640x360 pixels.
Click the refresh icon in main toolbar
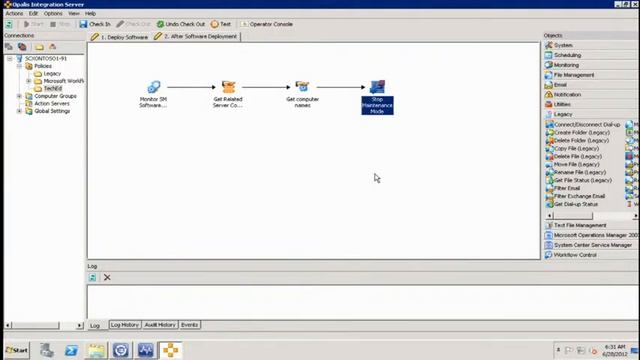coord(9,24)
